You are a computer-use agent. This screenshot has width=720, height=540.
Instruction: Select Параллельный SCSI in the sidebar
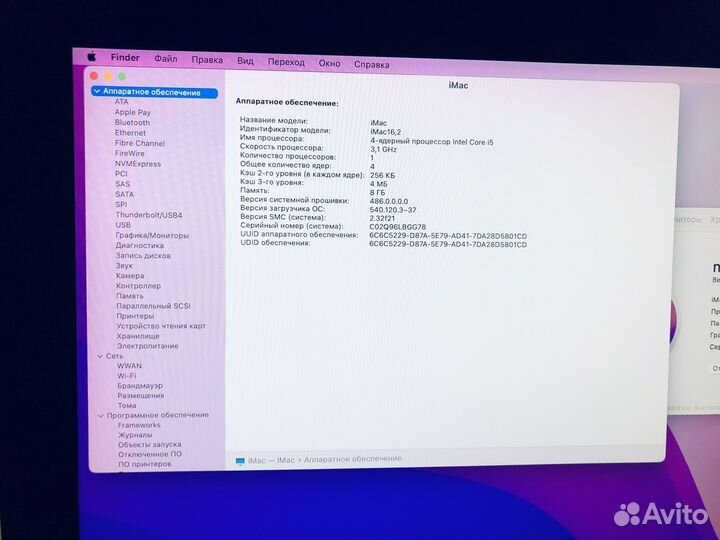[153, 306]
